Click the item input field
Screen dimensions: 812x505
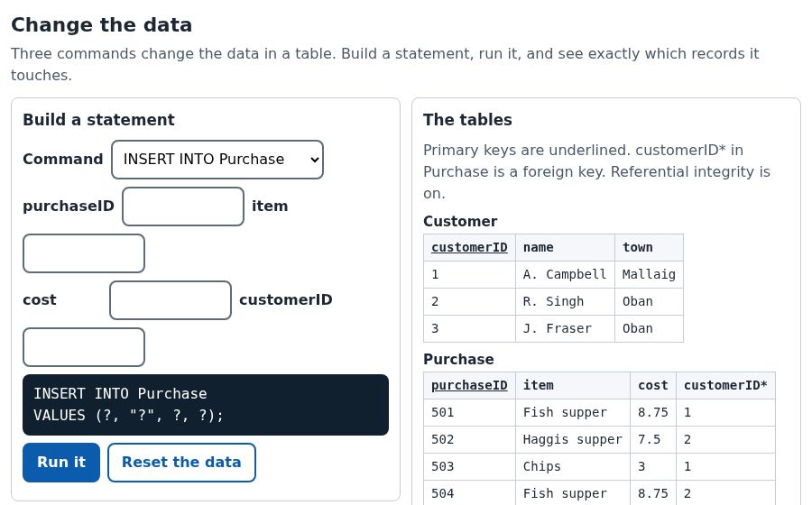[x=84, y=253]
